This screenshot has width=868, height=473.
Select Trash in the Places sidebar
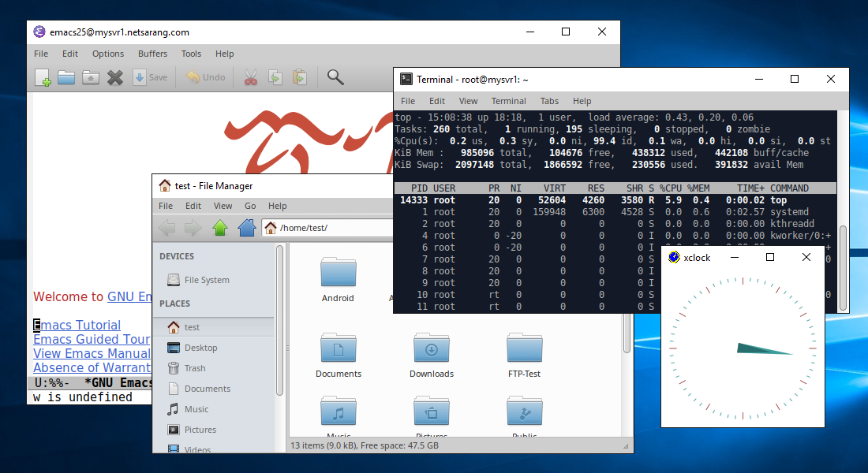tap(195, 368)
